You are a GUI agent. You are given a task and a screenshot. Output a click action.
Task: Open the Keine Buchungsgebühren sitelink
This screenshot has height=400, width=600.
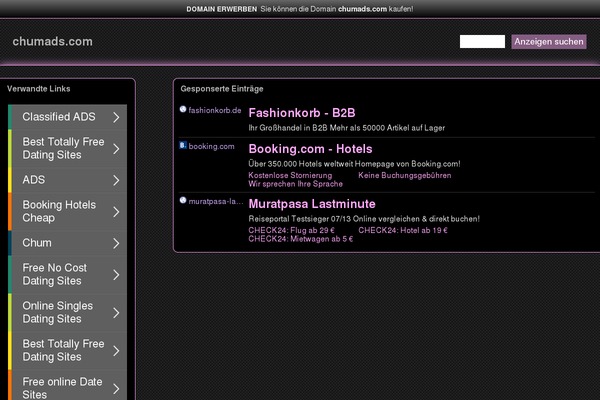pos(404,175)
